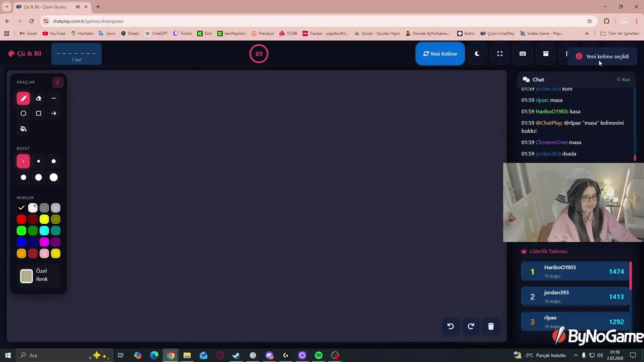
Task: Select the brush drawing tool
Action: click(23, 99)
